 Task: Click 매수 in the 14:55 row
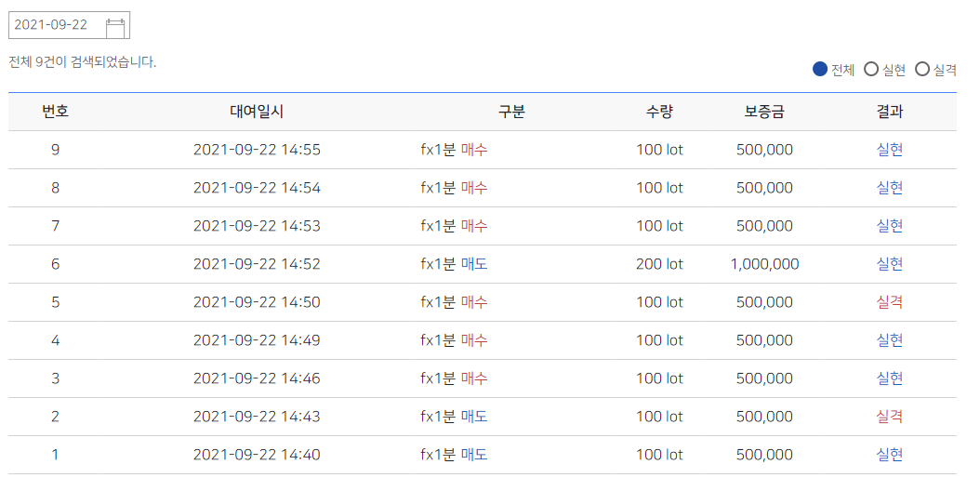(x=474, y=150)
